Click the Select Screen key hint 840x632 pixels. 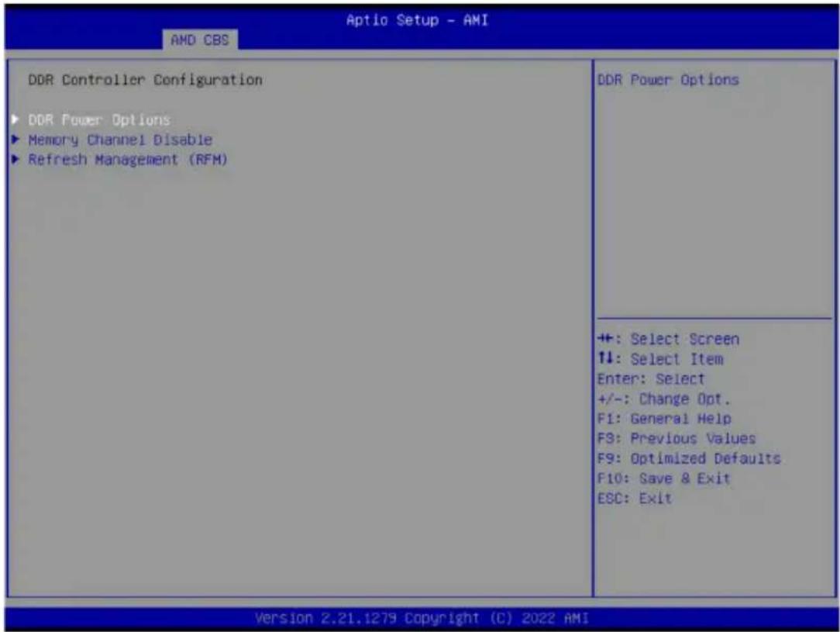pyautogui.click(x=668, y=340)
